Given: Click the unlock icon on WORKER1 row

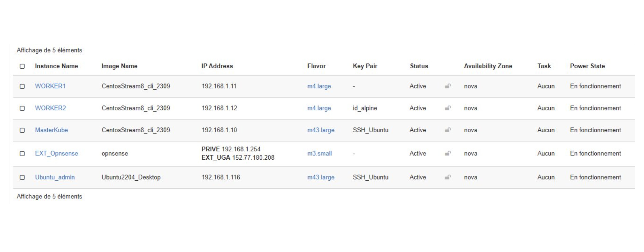Looking at the screenshot, I should pos(447,86).
